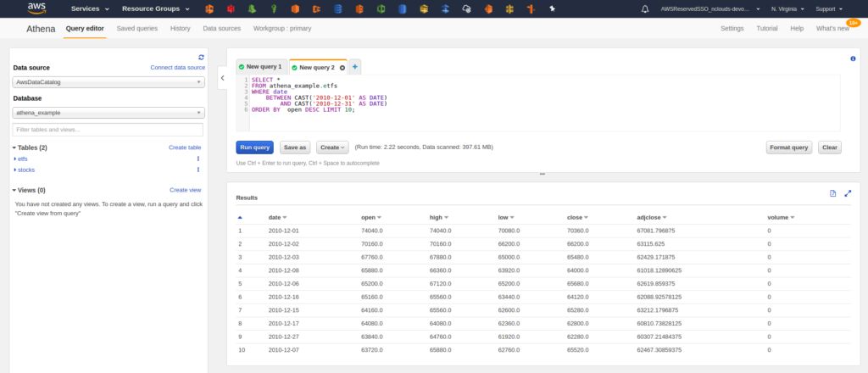Sort results by date column
This screenshot has height=373, width=868.
click(x=277, y=218)
